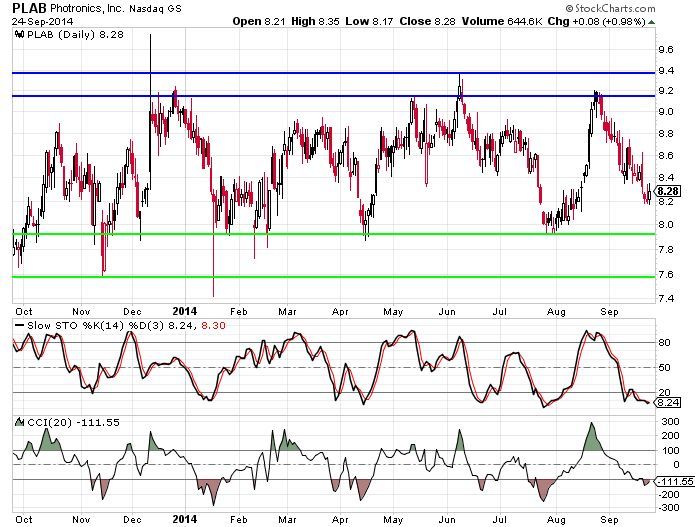Image resolution: width=695 pixels, height=527 pixels.
Task: Select the PLAB ticker symbol in the title
Action: (29, 8)
